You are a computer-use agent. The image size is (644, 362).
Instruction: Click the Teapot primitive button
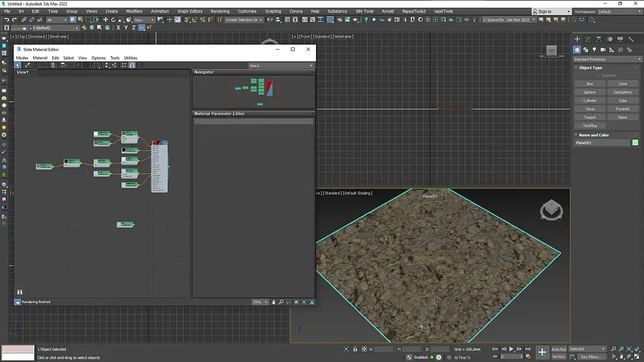pyautogui.click(x=589, y=117)
